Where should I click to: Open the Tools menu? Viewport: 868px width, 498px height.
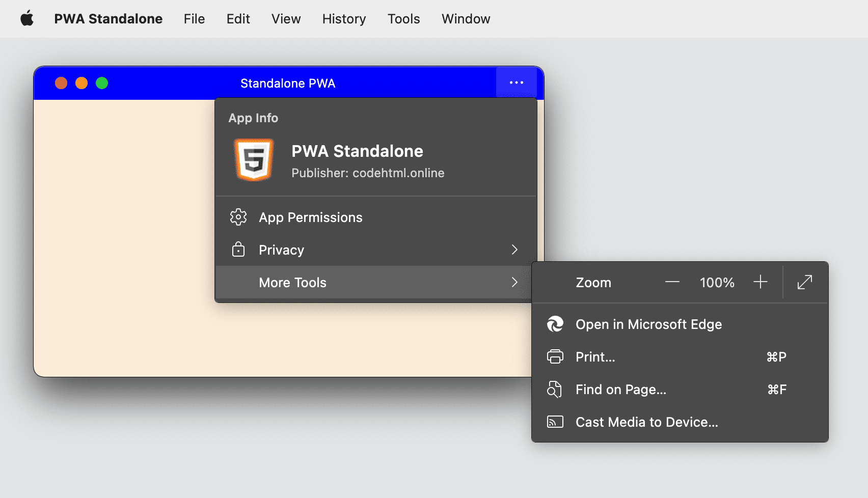(x=403, y=18)
